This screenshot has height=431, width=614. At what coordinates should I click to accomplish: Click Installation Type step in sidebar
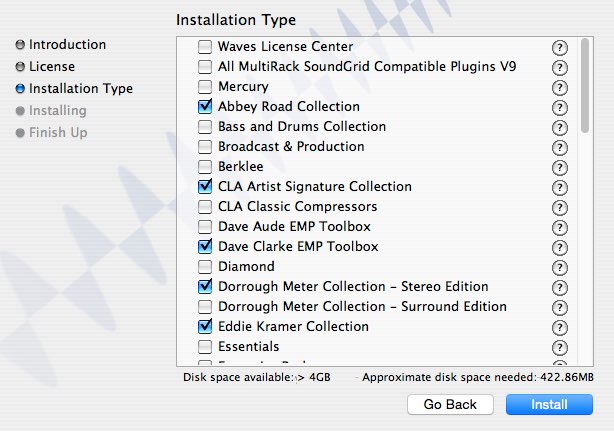74,88
